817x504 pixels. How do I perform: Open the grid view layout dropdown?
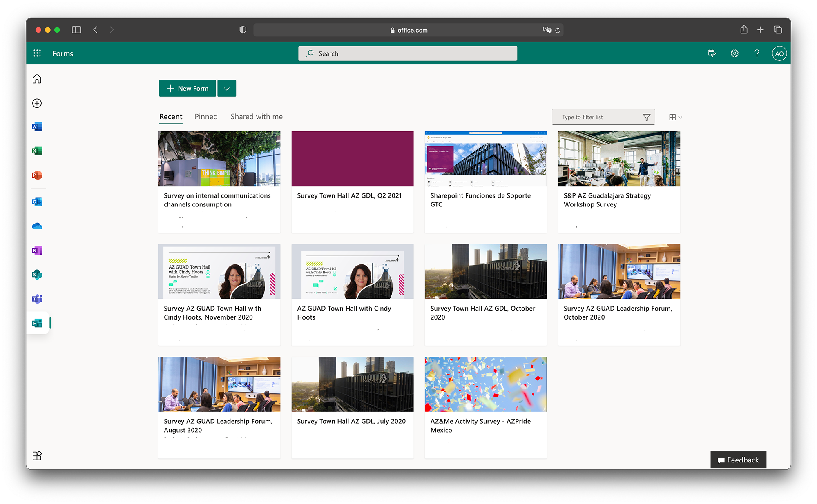point(675,118)
